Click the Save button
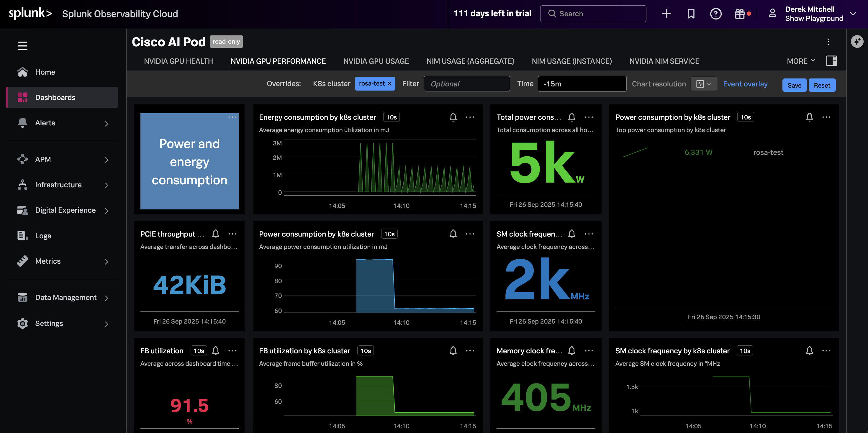Screen dimensions: 868x433 coord(794,85)
